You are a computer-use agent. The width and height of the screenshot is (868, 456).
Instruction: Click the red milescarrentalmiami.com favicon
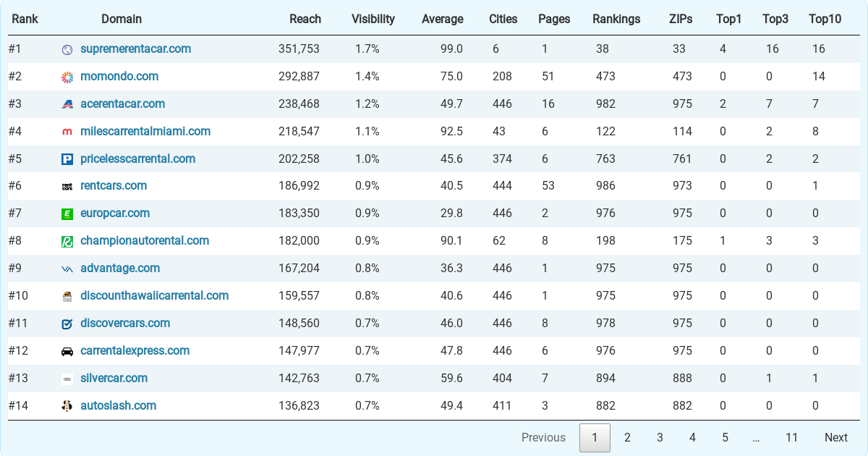[x=67, y=131]
